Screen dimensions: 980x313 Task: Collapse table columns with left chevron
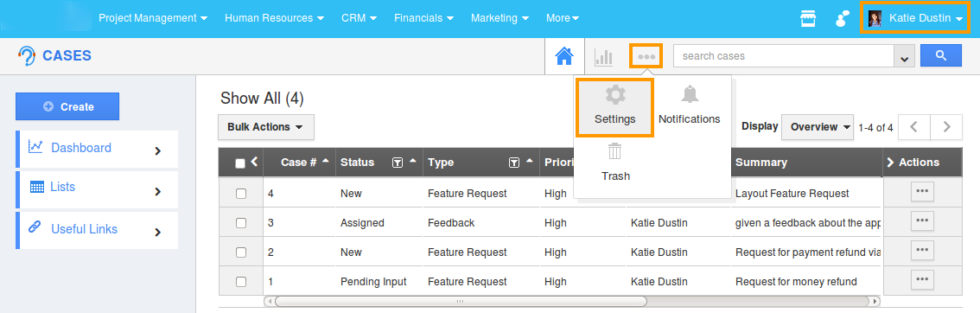coord(254,162)
